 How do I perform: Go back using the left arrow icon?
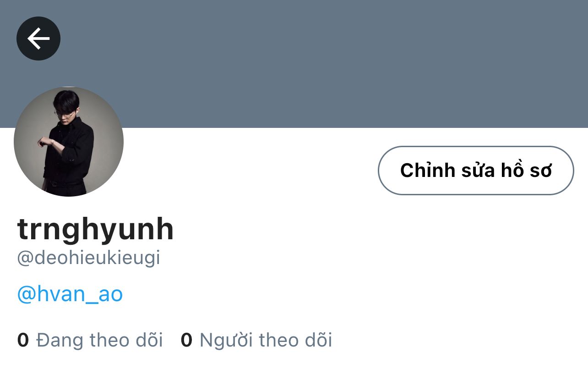(38, 39)
